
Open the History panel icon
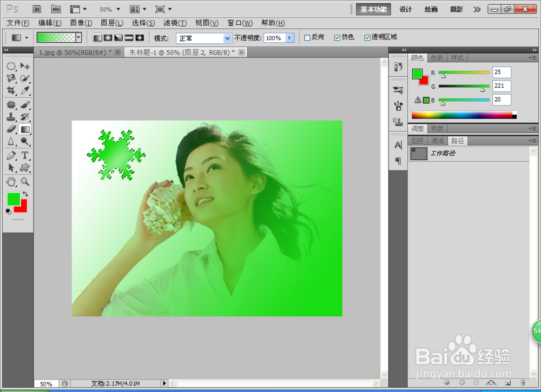click(398, 67)
